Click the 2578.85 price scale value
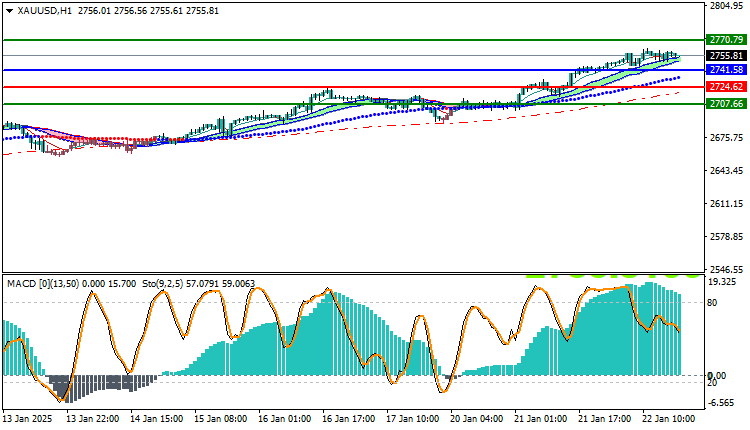This screenshot has width=750, height=430. 727,237
